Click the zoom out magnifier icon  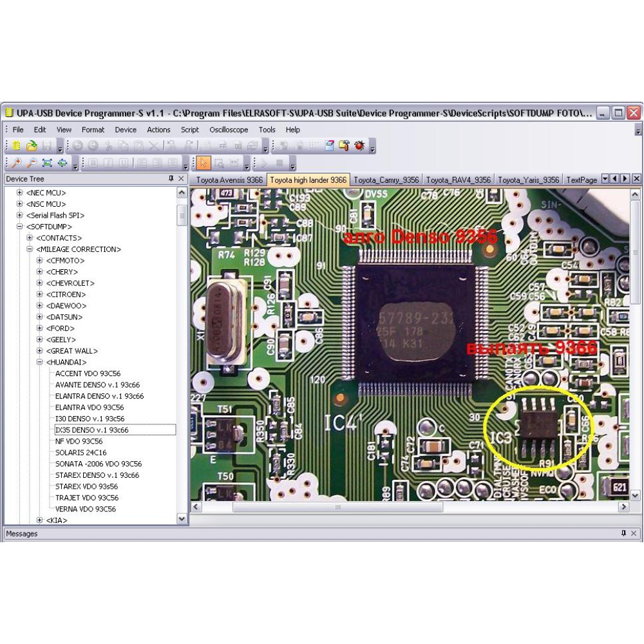(x=32, y=163)
